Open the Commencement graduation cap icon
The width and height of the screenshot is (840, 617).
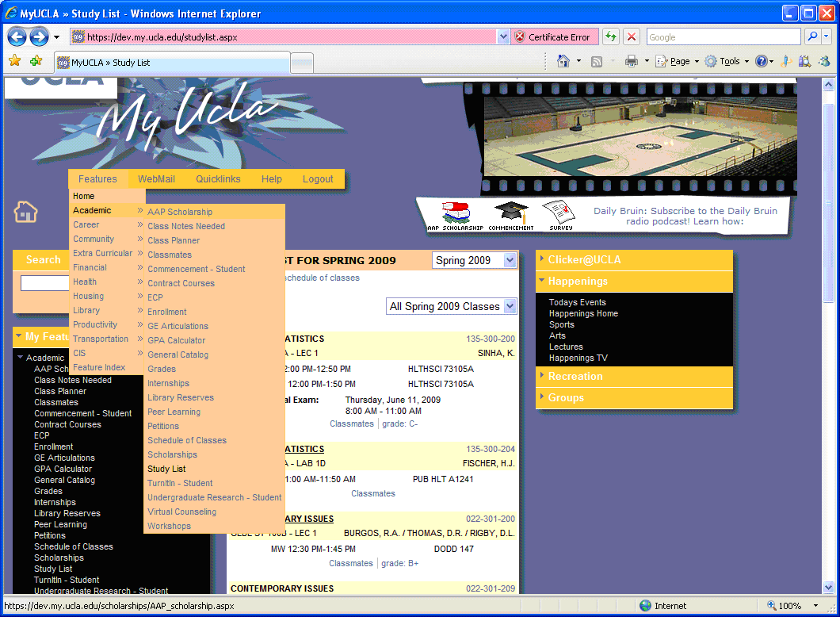pyautogui.click(x=510, y=213)
